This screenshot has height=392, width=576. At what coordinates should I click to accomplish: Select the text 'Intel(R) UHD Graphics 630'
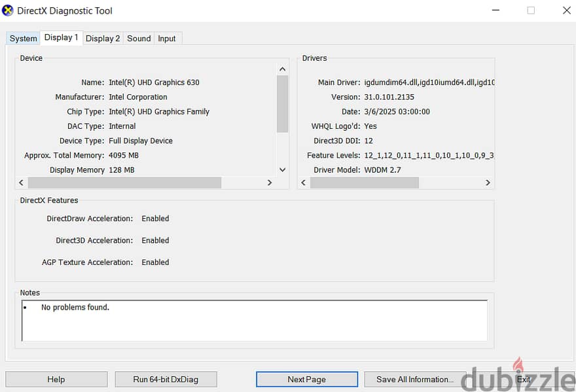coord(154,82)
